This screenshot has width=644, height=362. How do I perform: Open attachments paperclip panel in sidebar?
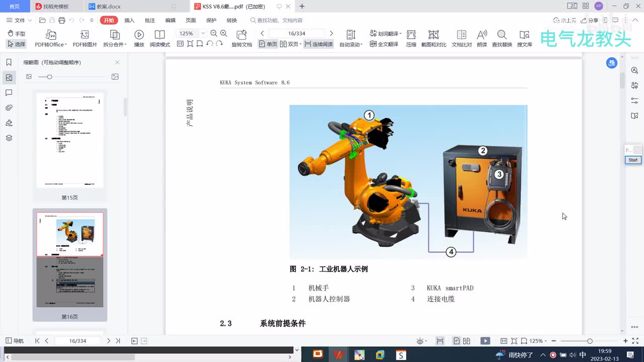click(x=9, y=108)
